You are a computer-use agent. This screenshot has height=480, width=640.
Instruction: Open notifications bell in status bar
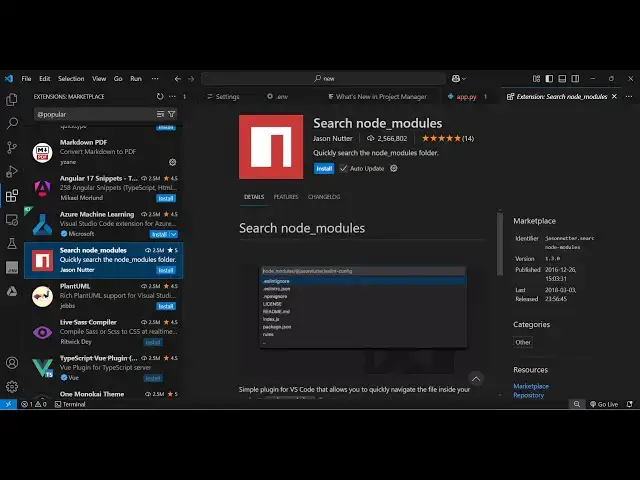point(630,404)
